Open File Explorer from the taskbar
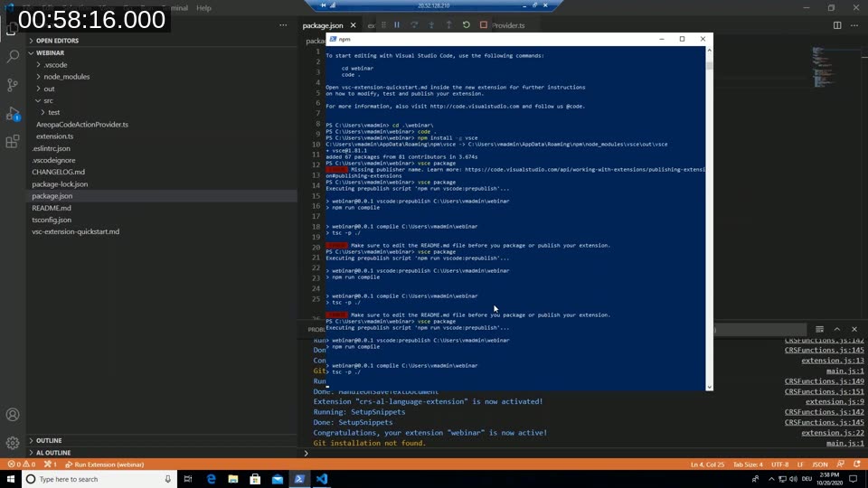868x488 pixels. (233, 479)
